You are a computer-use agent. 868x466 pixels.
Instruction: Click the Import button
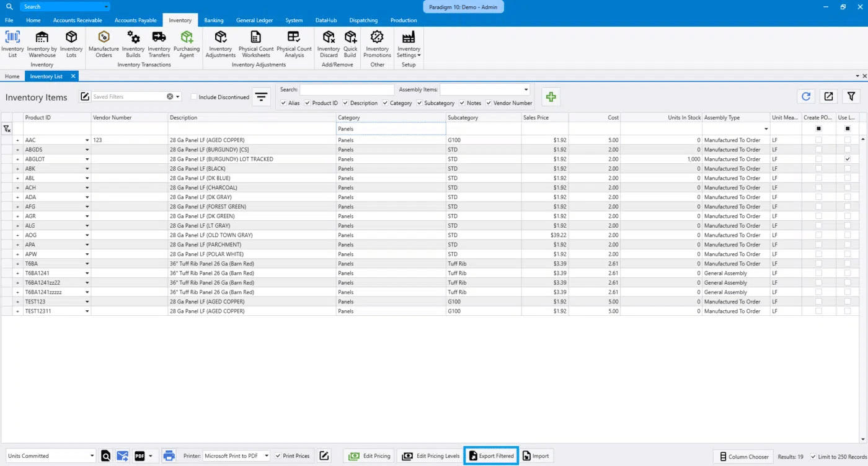click(x=536, y=456)
